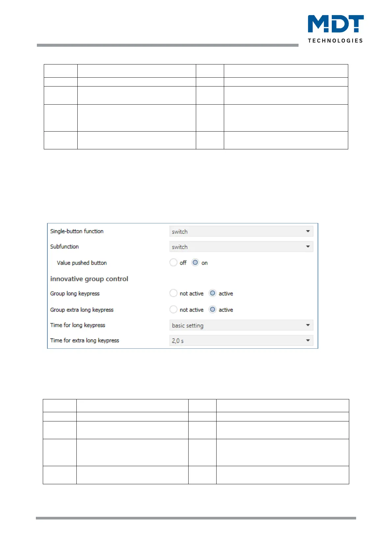Viewport: 392px width, 554px height.
Task: Open the Single-button function dropdown
Action: click(241, 232)
